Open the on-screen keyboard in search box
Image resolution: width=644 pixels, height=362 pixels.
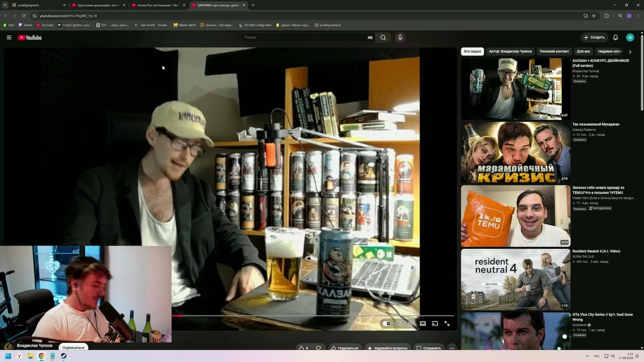click(x=370, y=38)
